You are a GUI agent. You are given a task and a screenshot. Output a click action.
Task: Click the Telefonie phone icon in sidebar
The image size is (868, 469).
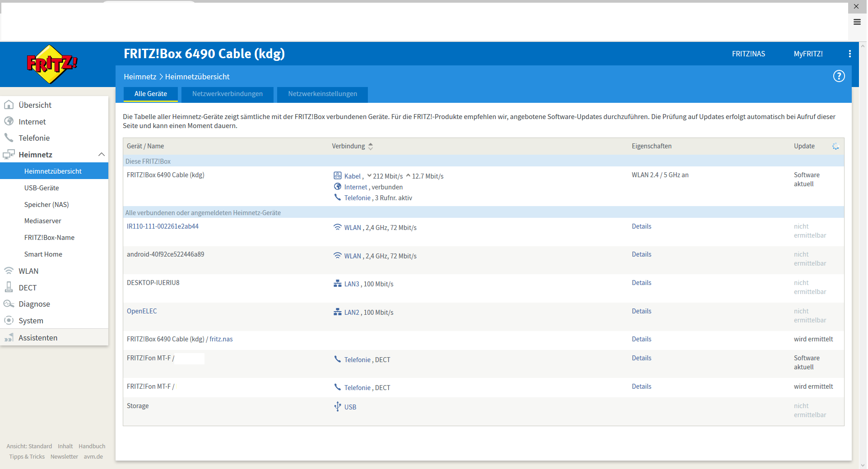click(x=9, y=138)
